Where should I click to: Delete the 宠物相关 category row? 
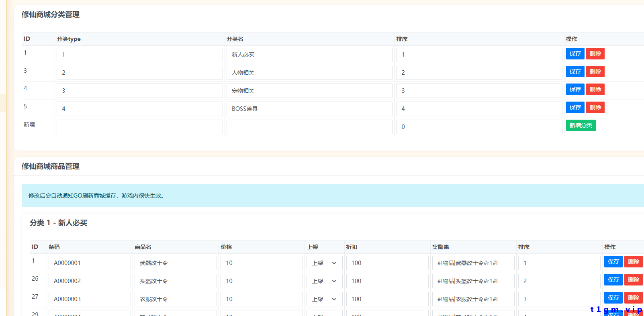coord(595,89)
